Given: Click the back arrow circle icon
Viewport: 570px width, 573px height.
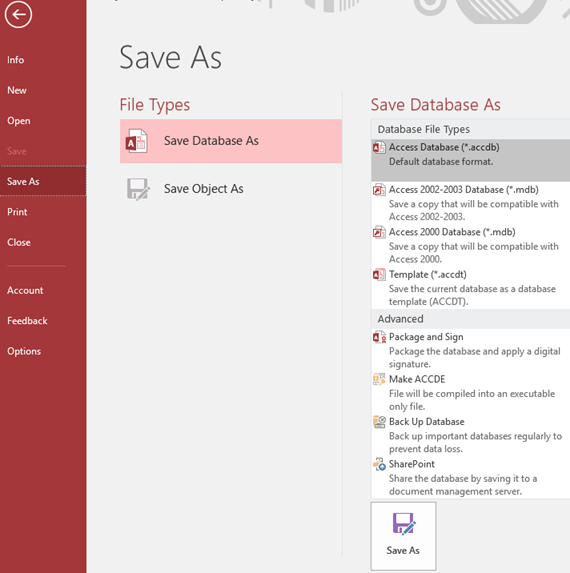Looking at the screenshot, I should click(18, 14).
